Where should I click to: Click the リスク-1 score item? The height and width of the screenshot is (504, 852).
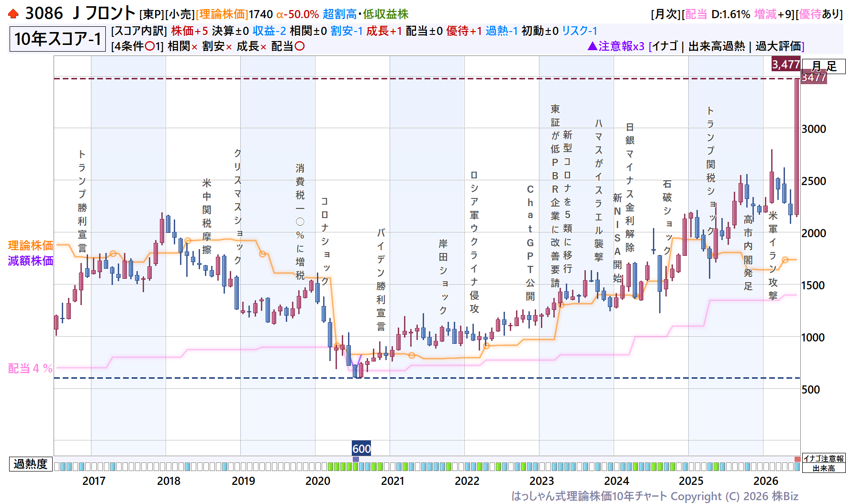point(580,31)
